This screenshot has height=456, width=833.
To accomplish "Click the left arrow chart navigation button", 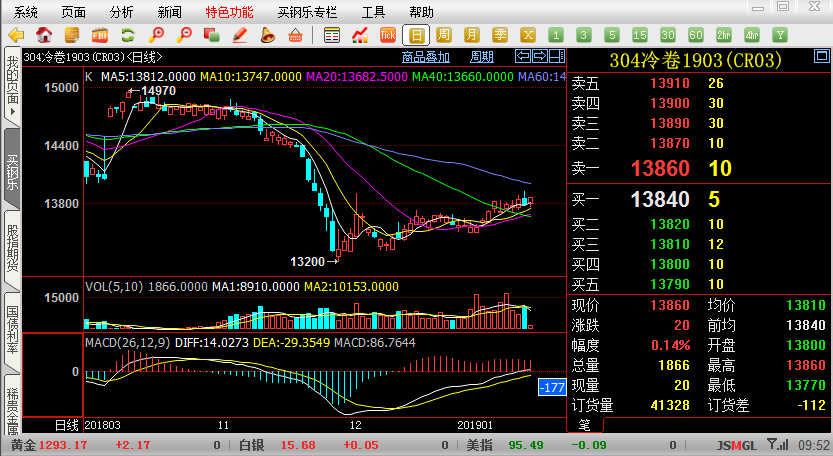I will (521, 56).
